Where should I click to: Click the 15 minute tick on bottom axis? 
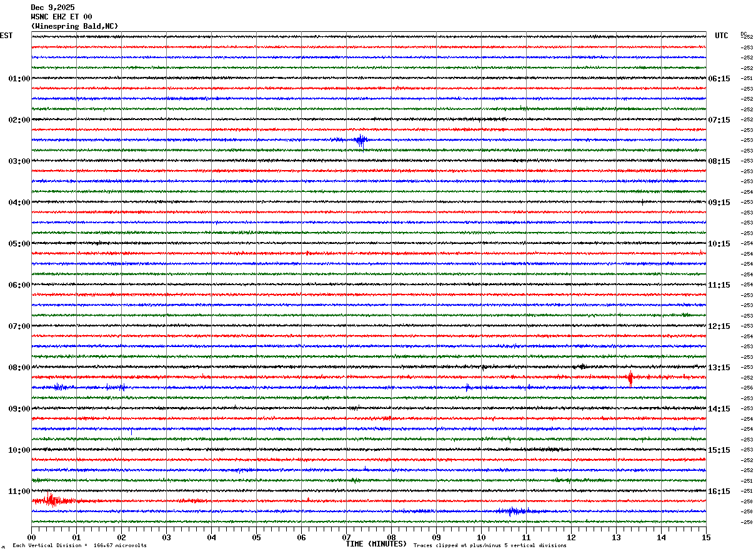click(706, 537)
